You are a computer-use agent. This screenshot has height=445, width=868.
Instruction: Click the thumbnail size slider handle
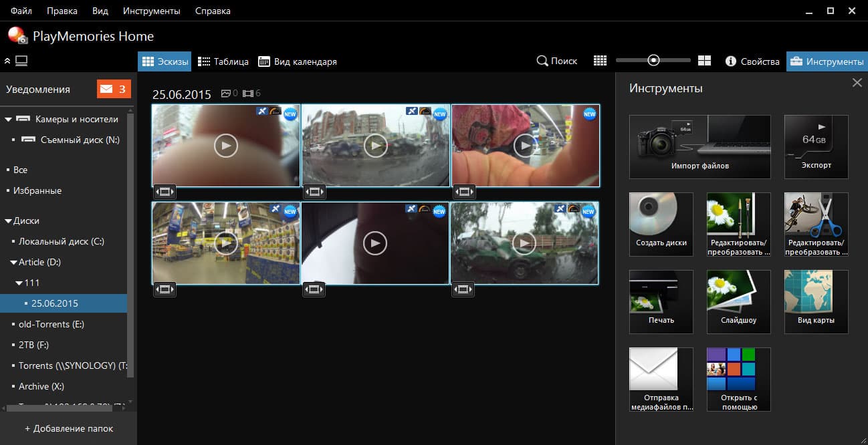pyautogui.click(x=654, y=61)
